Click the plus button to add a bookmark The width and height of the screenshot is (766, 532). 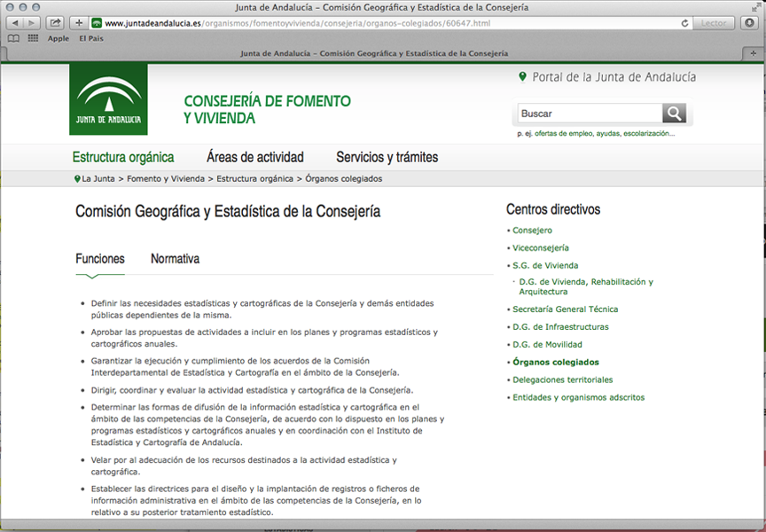(x=79, y=23)
